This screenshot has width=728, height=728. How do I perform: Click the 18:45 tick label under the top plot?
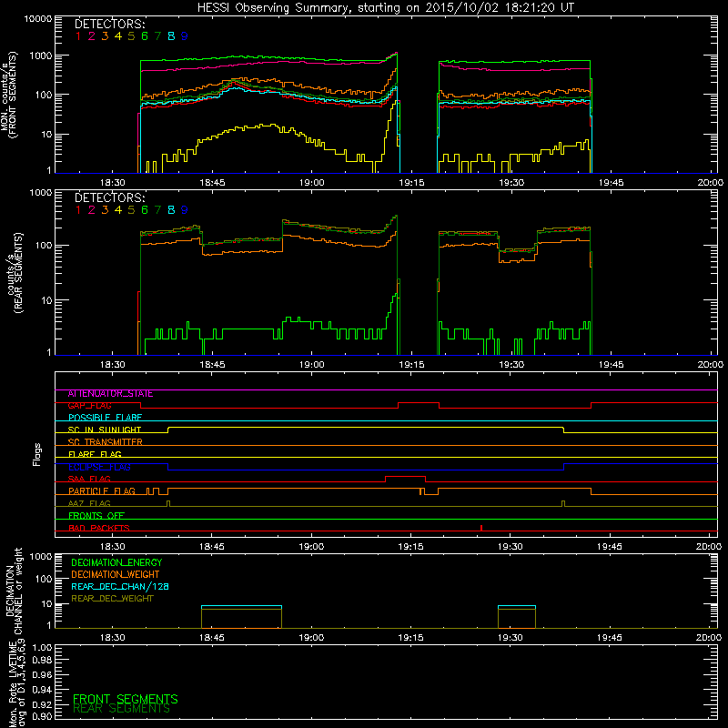tap(212, 183)
